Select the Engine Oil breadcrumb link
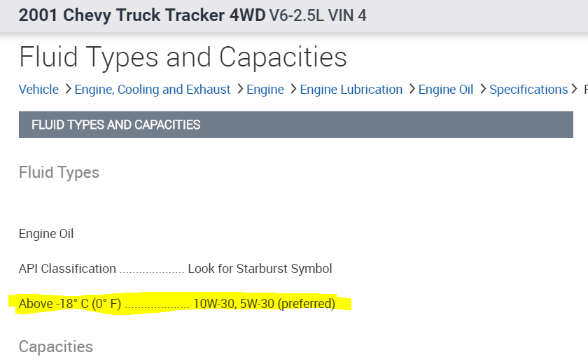This screenshot has width=588, height=364. coord(446,90)
